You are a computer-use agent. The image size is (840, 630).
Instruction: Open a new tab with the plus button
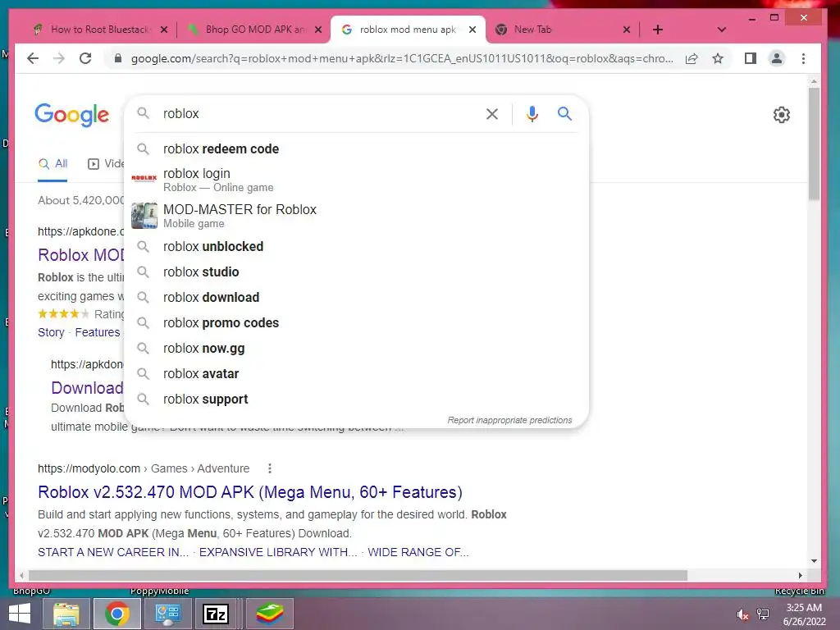coord(658,30)
